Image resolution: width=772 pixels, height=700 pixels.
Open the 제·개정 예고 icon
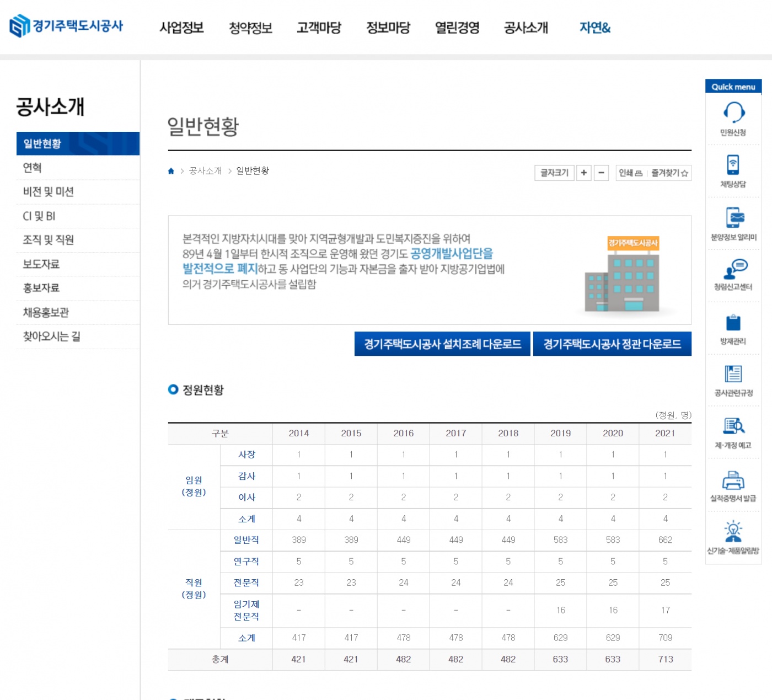733,426
